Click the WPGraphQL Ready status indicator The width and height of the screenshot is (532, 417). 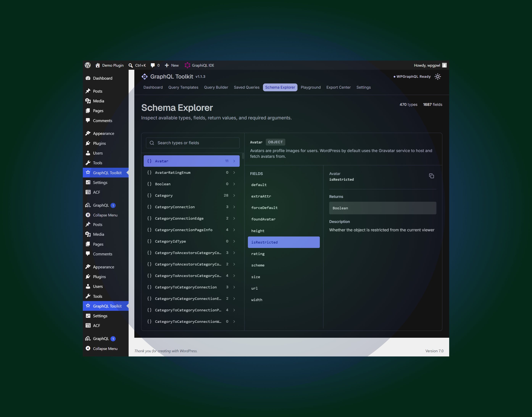(412, 77)
